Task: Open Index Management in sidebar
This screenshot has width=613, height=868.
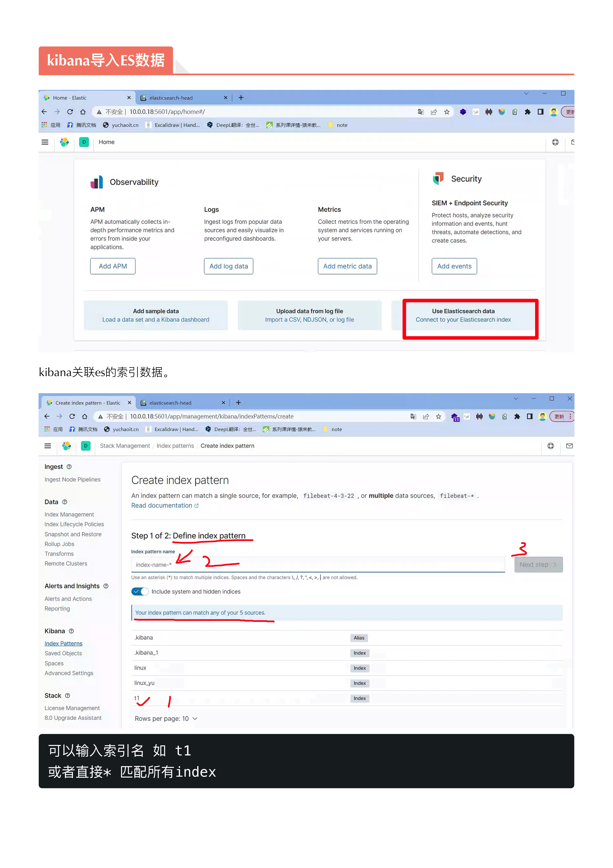Action: coord(69,514)
